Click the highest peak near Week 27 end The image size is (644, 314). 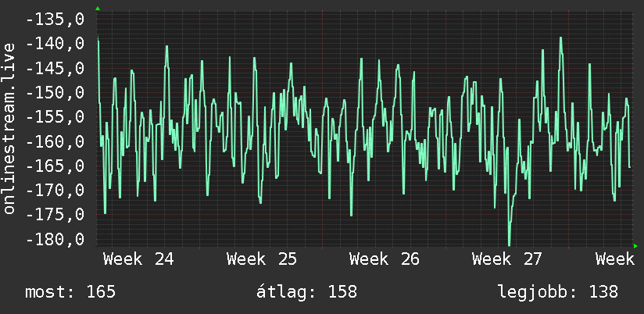click(x=560, y=38)
